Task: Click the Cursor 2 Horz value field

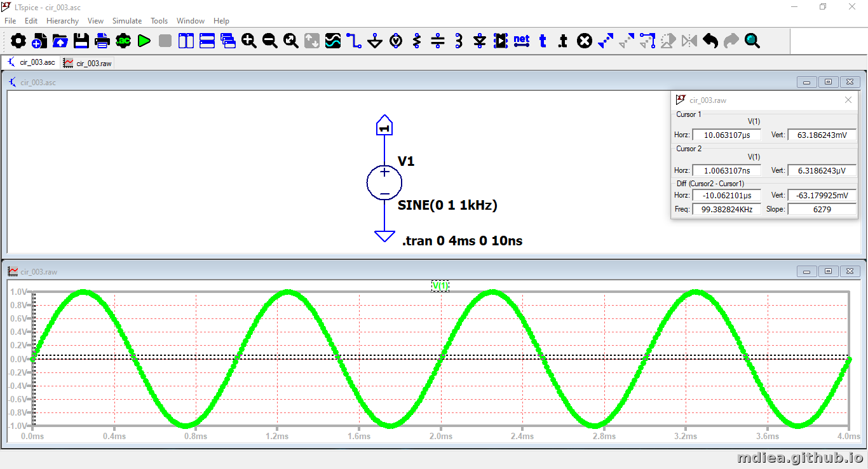Action: click(726, 170)
